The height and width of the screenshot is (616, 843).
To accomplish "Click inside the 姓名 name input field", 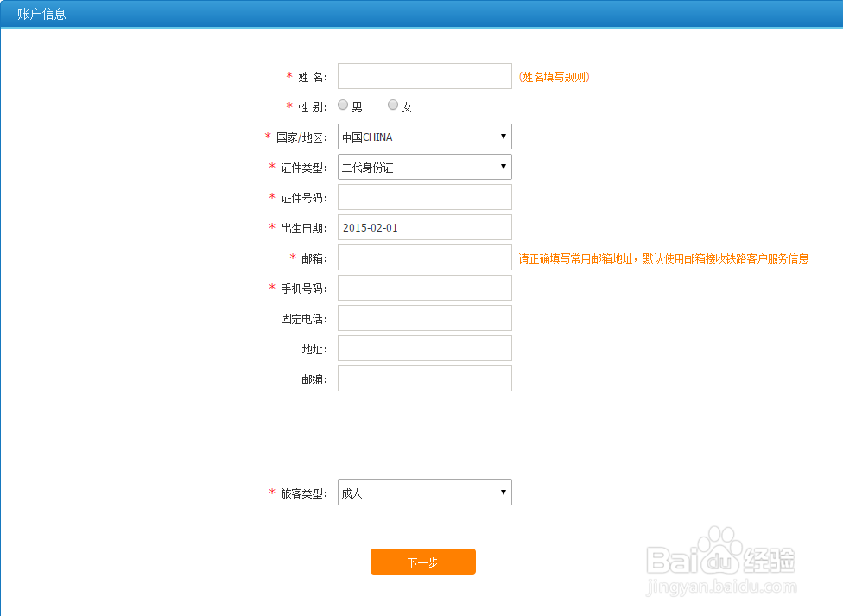I will click(x=424, y=76).
